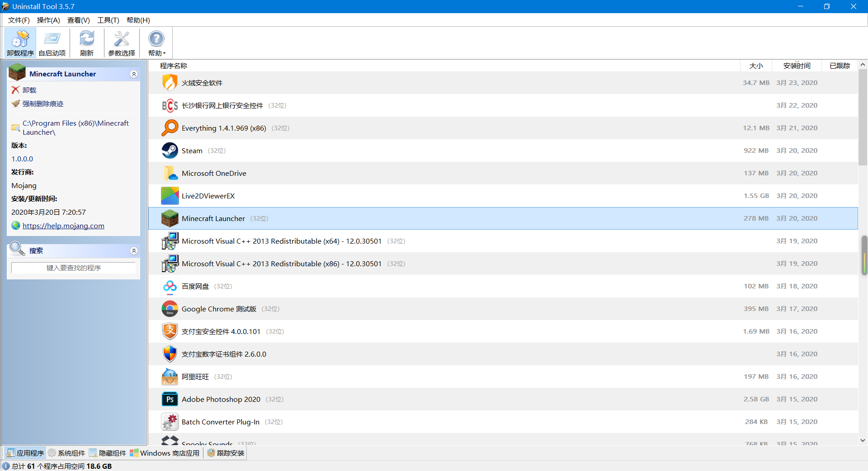Switch to the 系统组件 tab
The image size is (868, 471).
(x=66, y=453)
